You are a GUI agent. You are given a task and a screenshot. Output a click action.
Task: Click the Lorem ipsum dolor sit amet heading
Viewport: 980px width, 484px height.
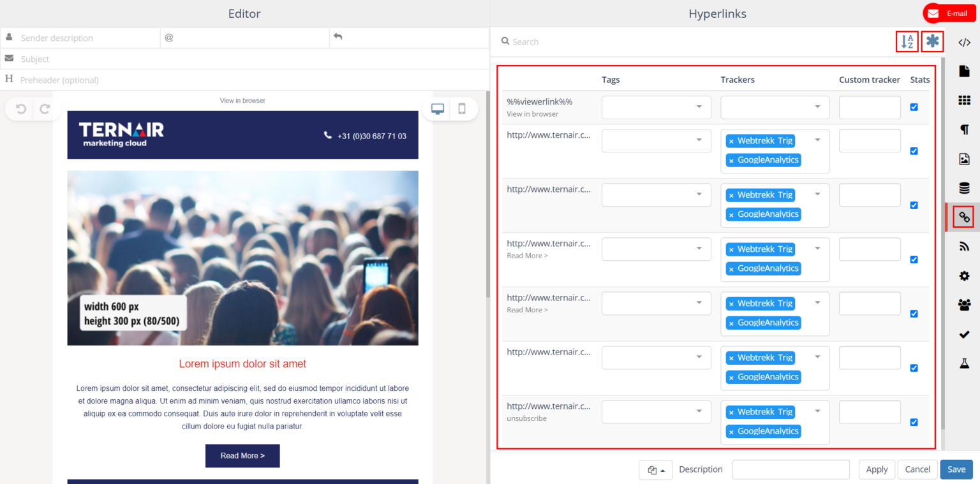[242, 364]
